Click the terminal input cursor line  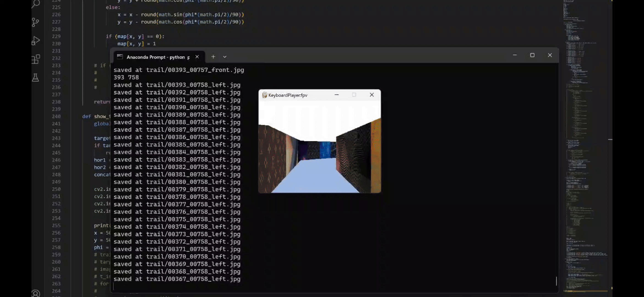pyautogui.click(x=114, y=286)
